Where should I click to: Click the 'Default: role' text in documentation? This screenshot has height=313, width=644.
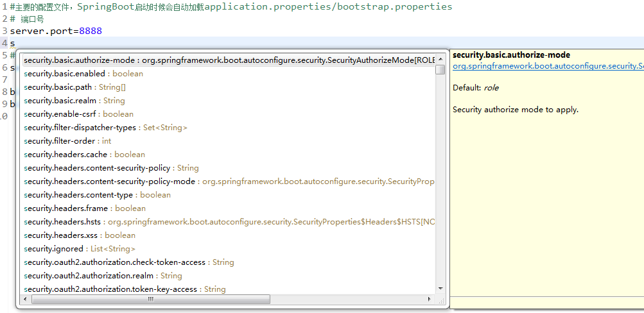(x=476, y=88)
